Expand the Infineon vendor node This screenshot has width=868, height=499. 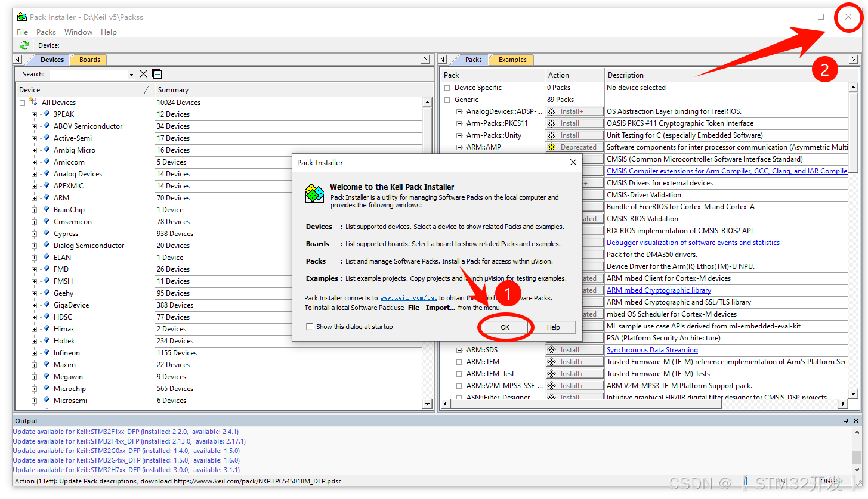(x=35, y=353)
